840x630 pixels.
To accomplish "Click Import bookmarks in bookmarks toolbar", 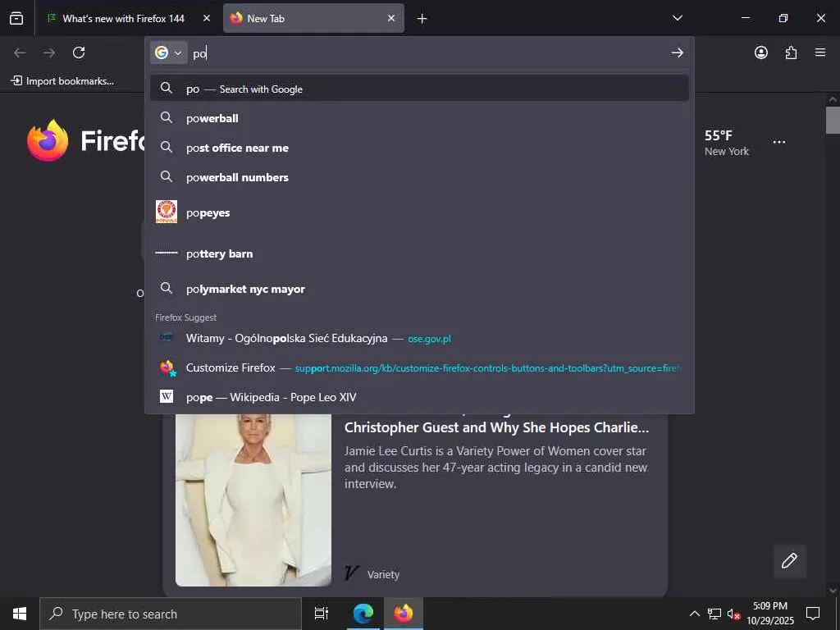I will 62,81.
